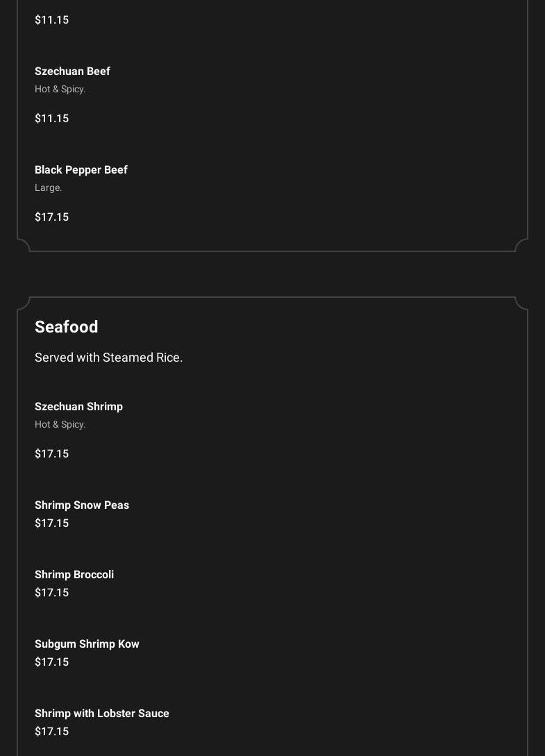Click the price below Shrimp with Lobster Sauce

pos(51,731)
